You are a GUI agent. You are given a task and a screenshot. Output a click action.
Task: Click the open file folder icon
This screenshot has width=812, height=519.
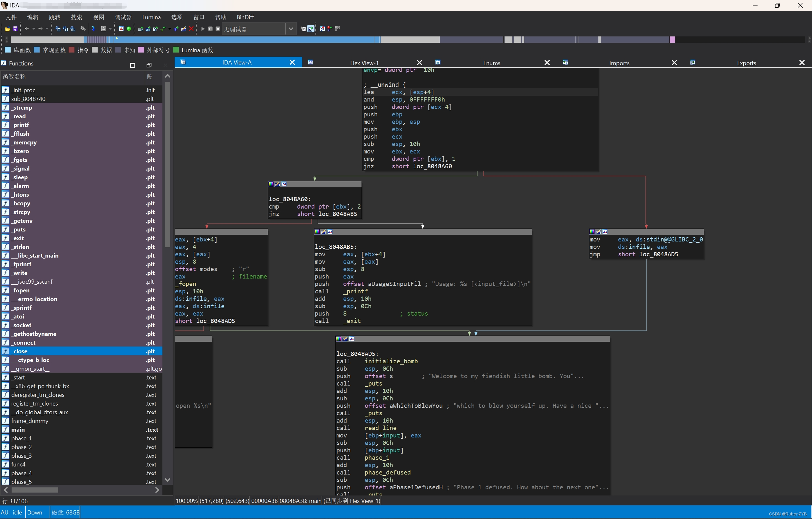(7, 29)
